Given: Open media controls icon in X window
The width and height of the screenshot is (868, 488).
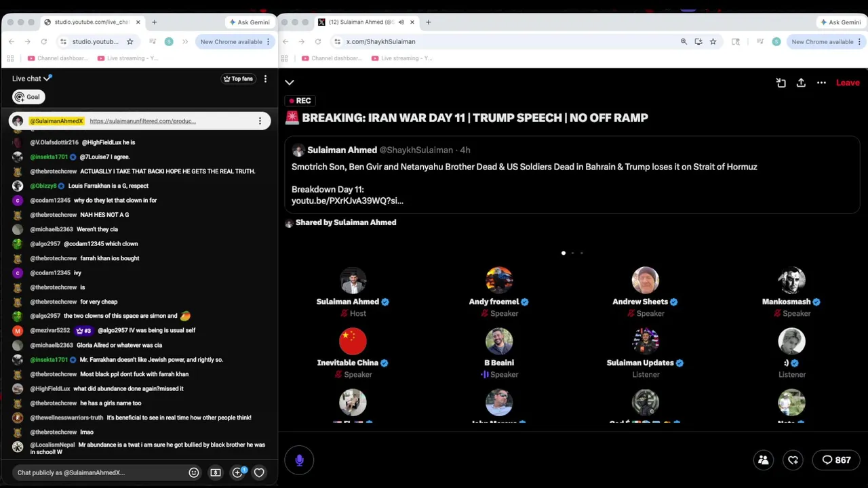Looking at the screenshot, I should click(x=760, y=41).
